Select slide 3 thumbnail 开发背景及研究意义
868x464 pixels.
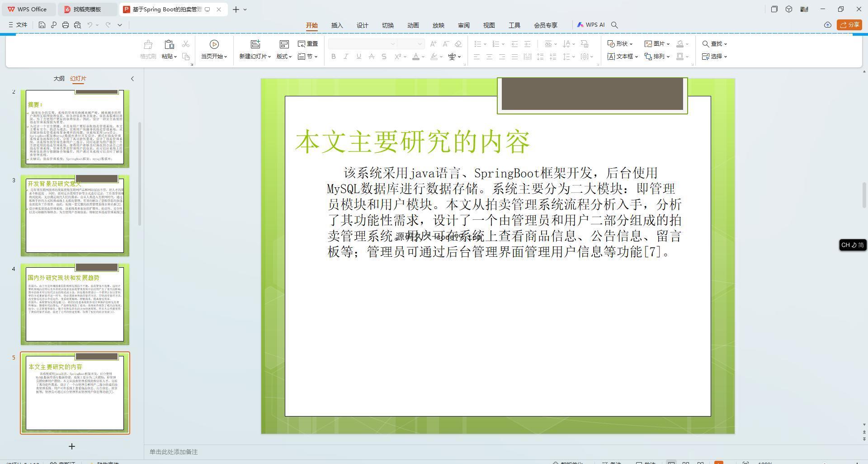click(75, 215)
